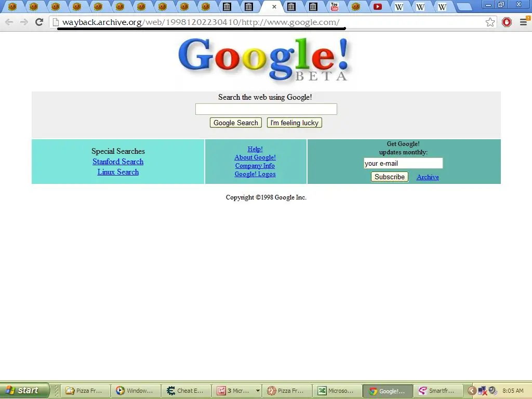The width and height of the screenshot is (532, 399).
Task: Open a new tab with the new-tab button
Action: tap(464, 6)
